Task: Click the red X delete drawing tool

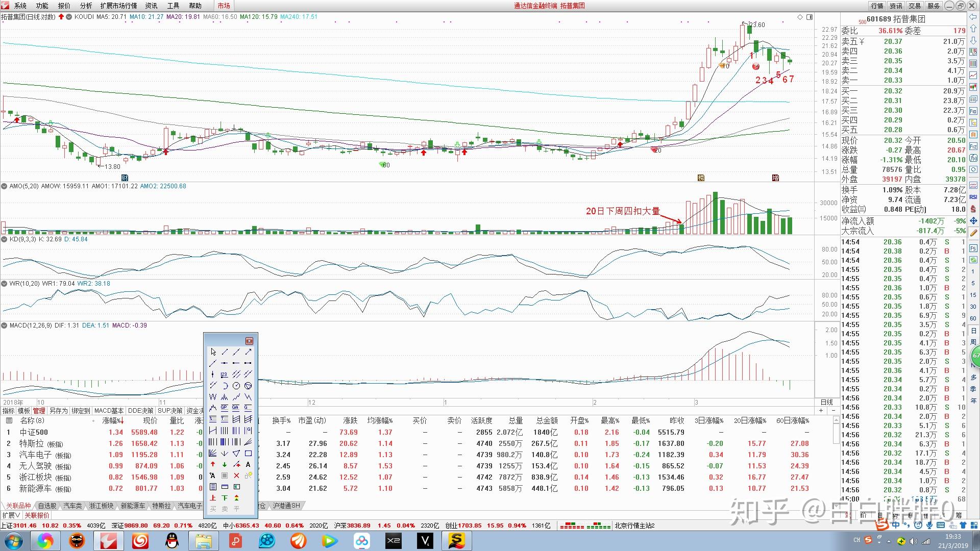Action: pos(236,476)
